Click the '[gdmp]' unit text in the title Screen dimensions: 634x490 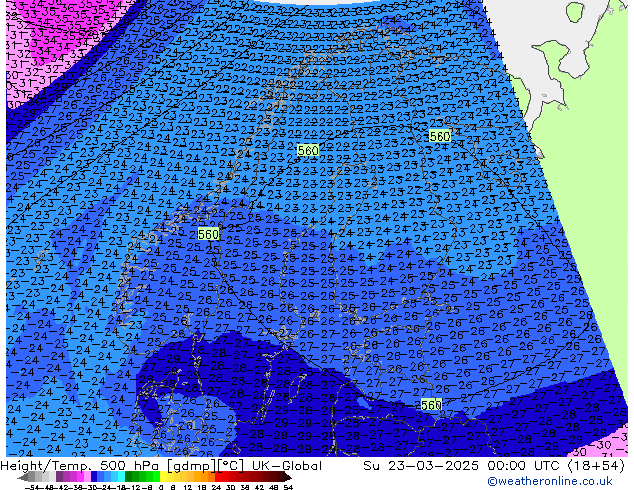[191, 466]
